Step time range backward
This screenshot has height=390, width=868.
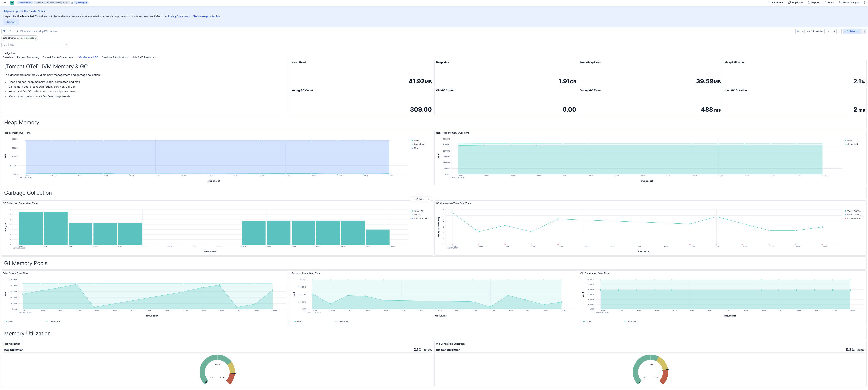point(829,31)
